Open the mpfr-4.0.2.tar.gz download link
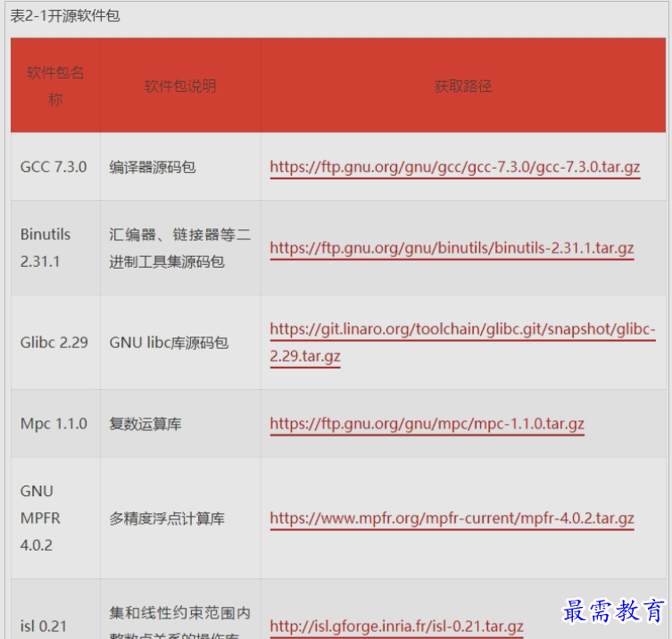Viewport: 672px width, 639px height. [452, 519]
